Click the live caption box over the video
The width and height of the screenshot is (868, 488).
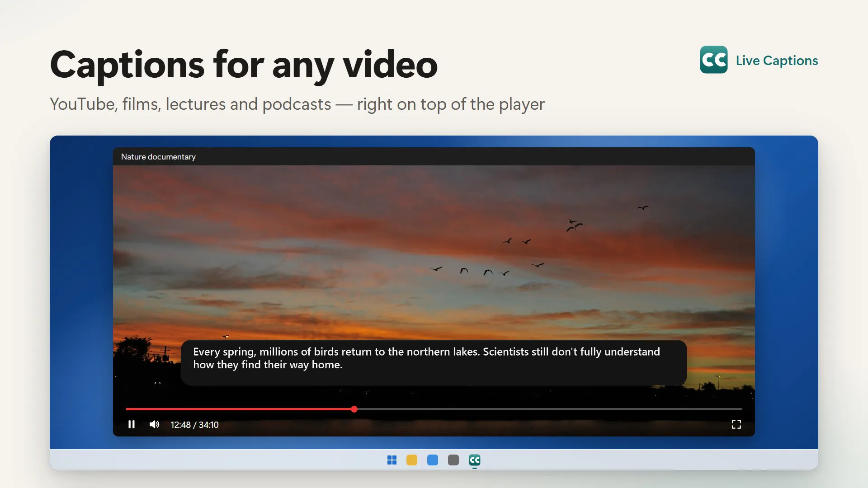(x=434, y=362)
